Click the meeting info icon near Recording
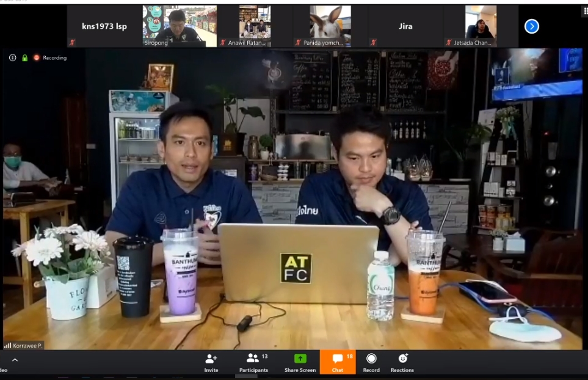This screenshot has width=588, height=380. click(12, 57)
